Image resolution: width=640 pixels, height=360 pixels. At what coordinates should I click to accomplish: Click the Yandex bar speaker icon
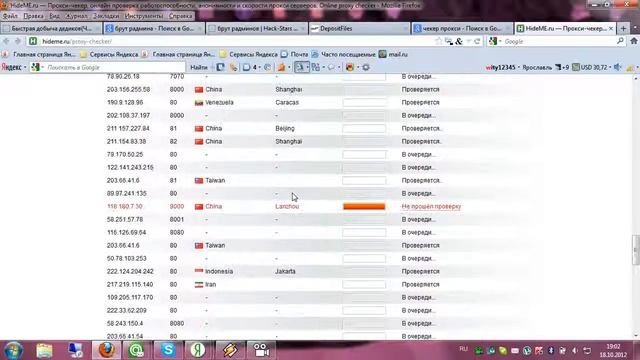618,67
